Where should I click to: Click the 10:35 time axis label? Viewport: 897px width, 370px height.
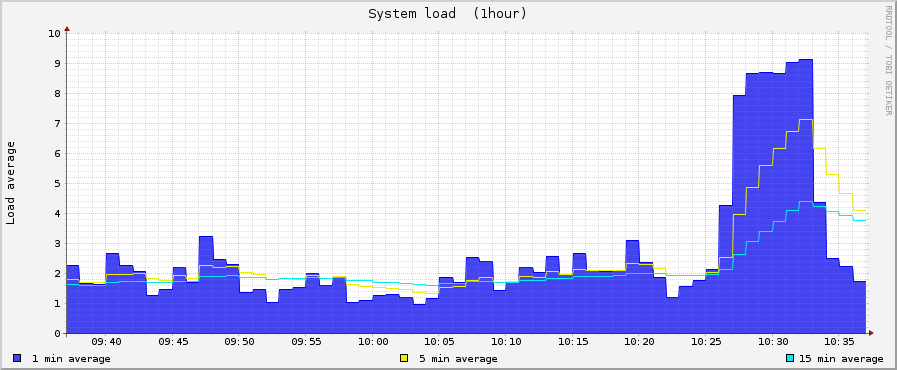pos(839,341)
